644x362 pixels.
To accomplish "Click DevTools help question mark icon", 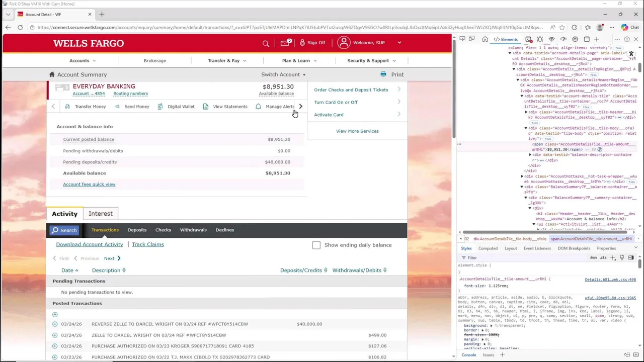I will click(627, 39).
